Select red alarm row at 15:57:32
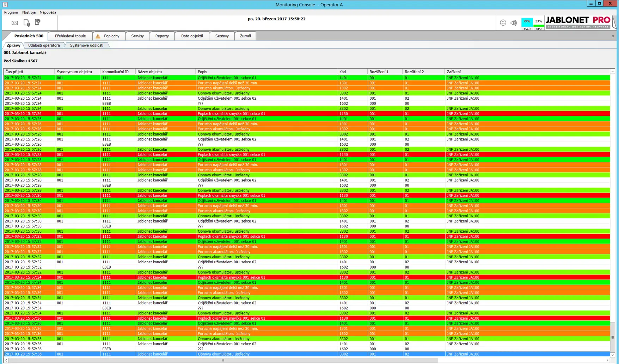 point(307,237)
